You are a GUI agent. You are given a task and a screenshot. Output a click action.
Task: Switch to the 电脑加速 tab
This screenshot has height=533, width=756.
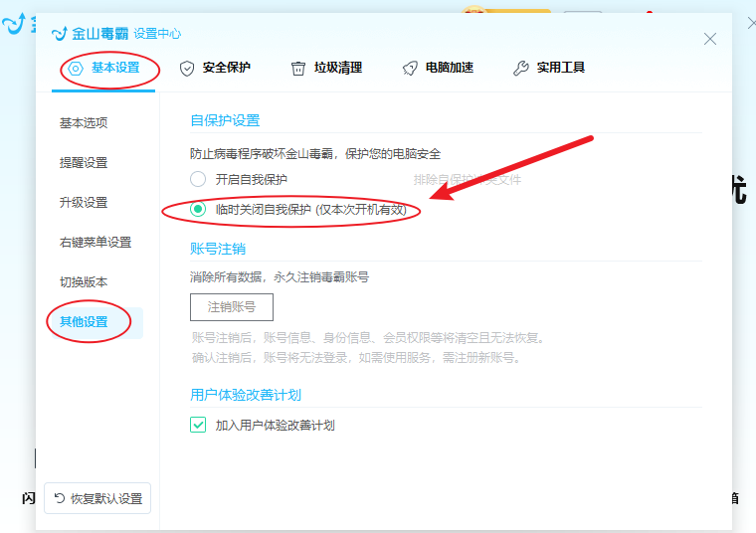[x=438, y=68]
